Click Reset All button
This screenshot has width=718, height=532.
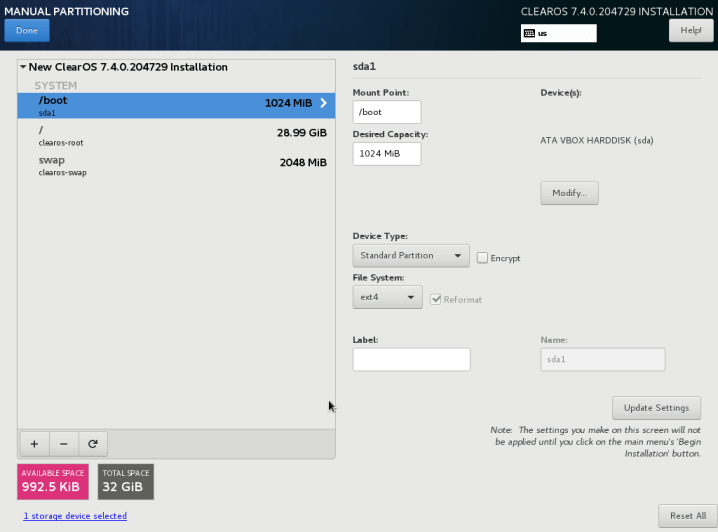point(688,516)
